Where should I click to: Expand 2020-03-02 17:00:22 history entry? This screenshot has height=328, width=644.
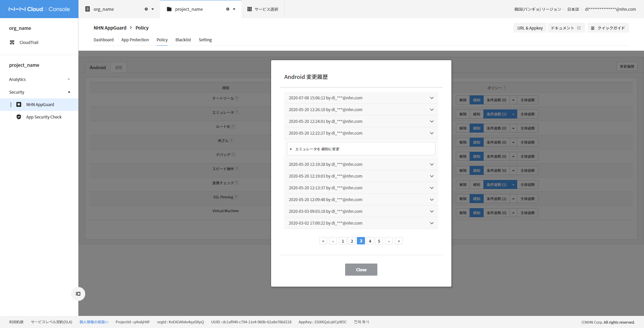click(361, 223)
